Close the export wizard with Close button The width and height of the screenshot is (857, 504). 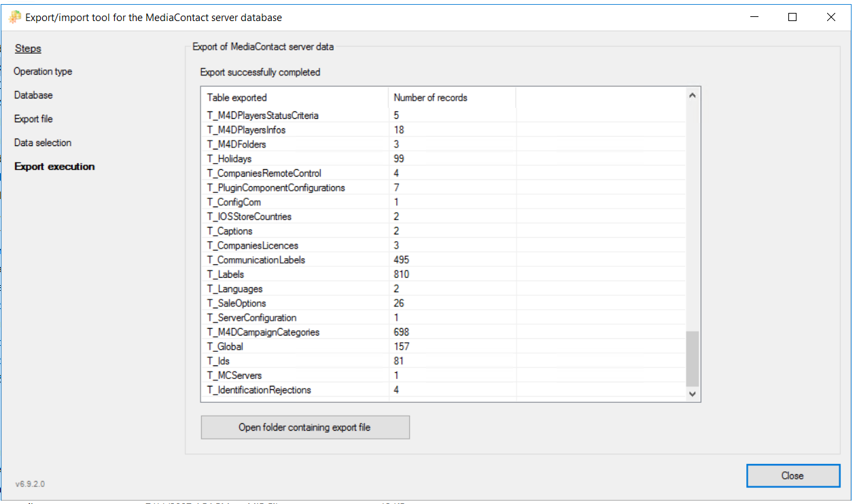(x=793, y=475)
